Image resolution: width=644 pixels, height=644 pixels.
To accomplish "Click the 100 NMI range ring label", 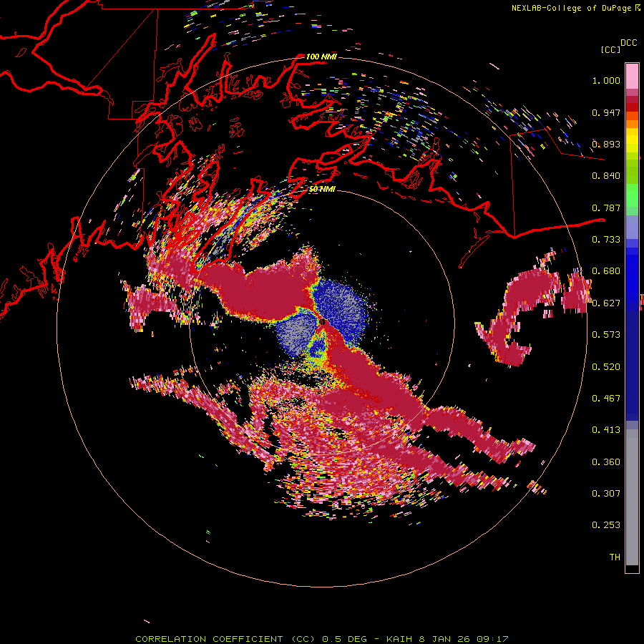I will [x=321, y=57].
